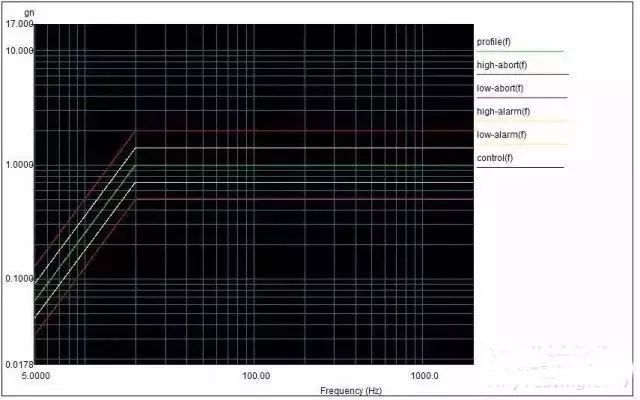Click the gn y-axis unit label
Screen dimensions: 640x400
pyautogui.click(x=29, y=13)
